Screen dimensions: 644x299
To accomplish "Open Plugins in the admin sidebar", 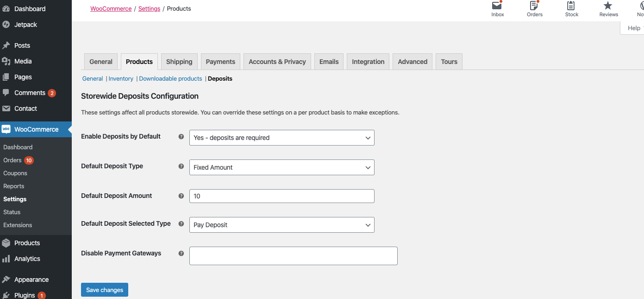I will (25, 295).
